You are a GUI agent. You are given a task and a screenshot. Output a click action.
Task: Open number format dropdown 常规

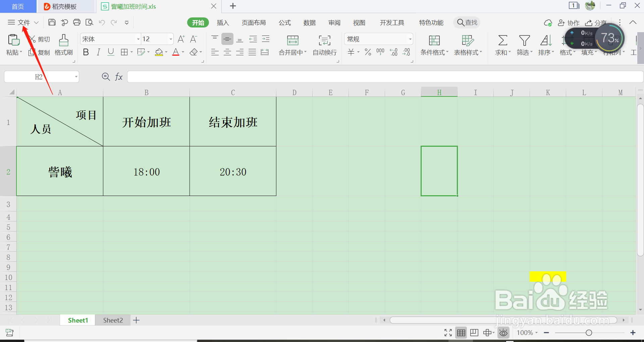pyautogui.click(x=410, y=39)
